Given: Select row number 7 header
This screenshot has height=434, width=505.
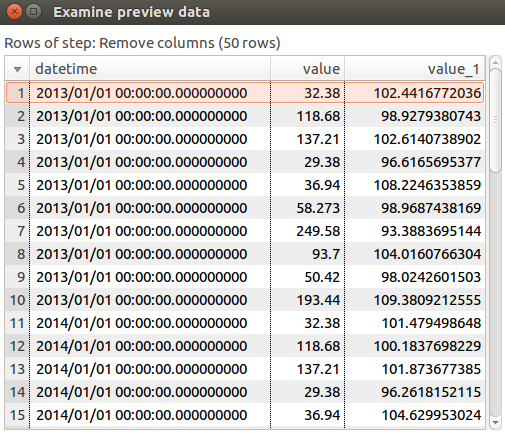Looking at the screenshot, I should click(x=17, y=231).
